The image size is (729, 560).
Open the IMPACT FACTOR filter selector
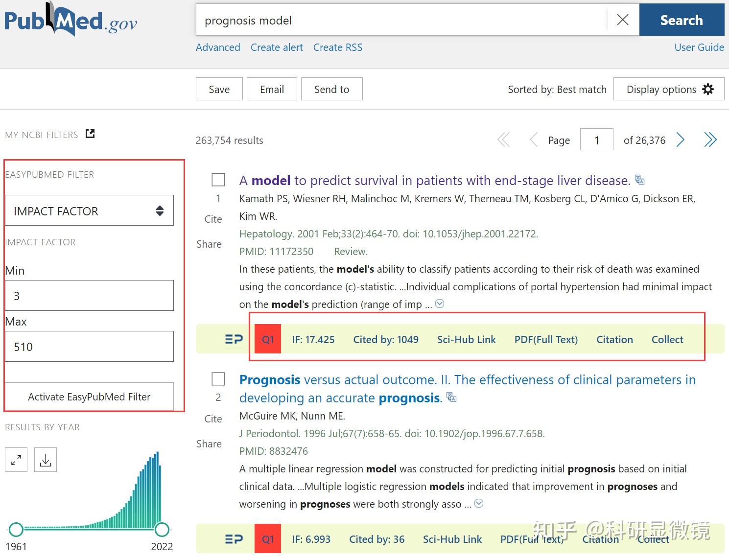pyautogui.click(x=89, y=210)
